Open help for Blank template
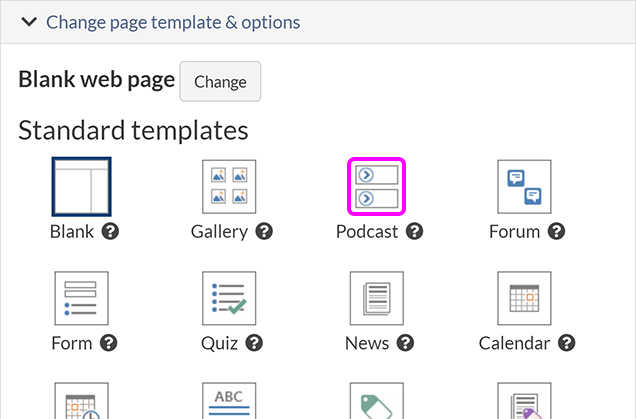Viewport: 636px width, 419px height. tap(111, 232)
